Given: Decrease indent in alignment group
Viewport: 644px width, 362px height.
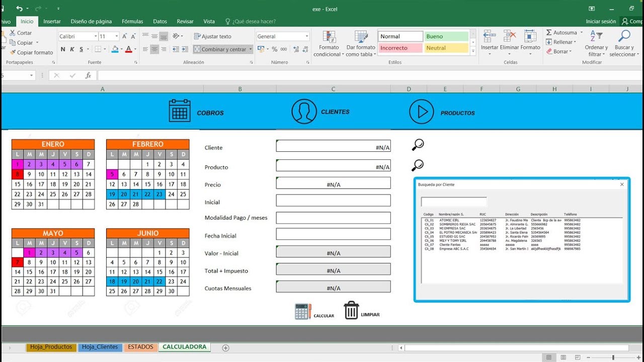Looking at the screenshot, I should click(x=175, y=49).
